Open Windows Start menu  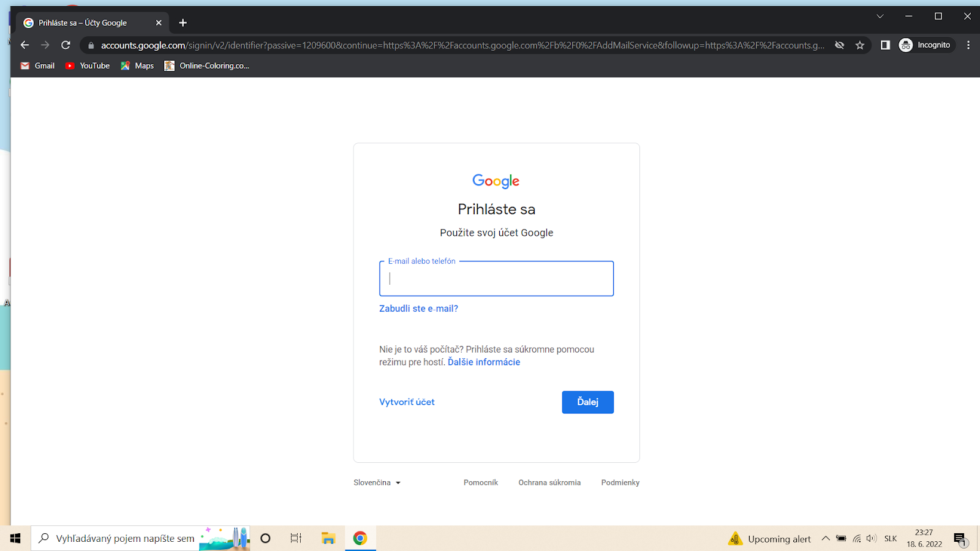(x=15, y=538)
